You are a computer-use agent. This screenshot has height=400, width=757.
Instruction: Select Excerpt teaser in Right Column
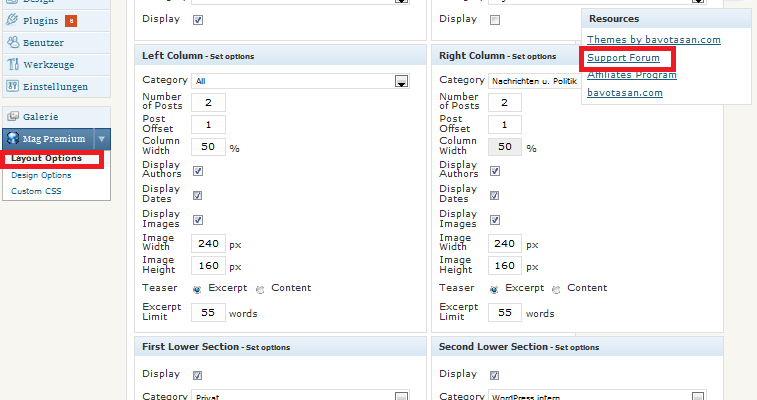click(x=494, y=289)
